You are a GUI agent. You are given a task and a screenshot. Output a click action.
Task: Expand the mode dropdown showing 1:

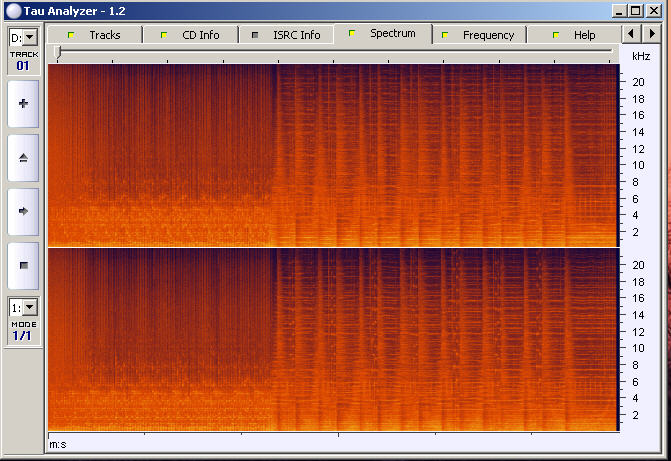point(22,307)
